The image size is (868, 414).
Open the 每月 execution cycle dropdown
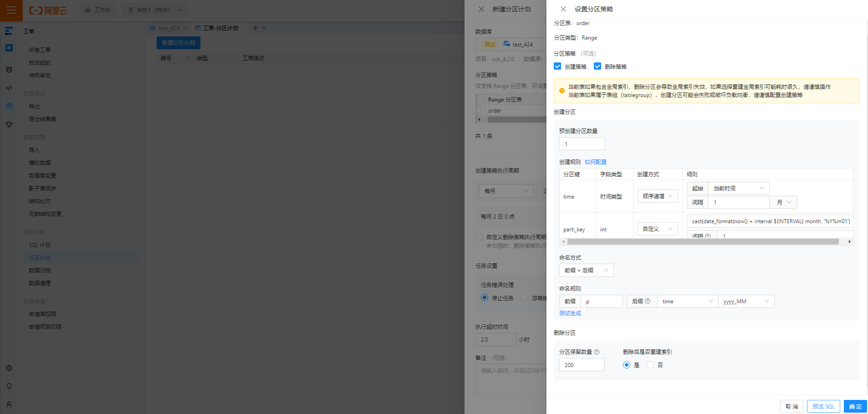click(x=506, y=191)
